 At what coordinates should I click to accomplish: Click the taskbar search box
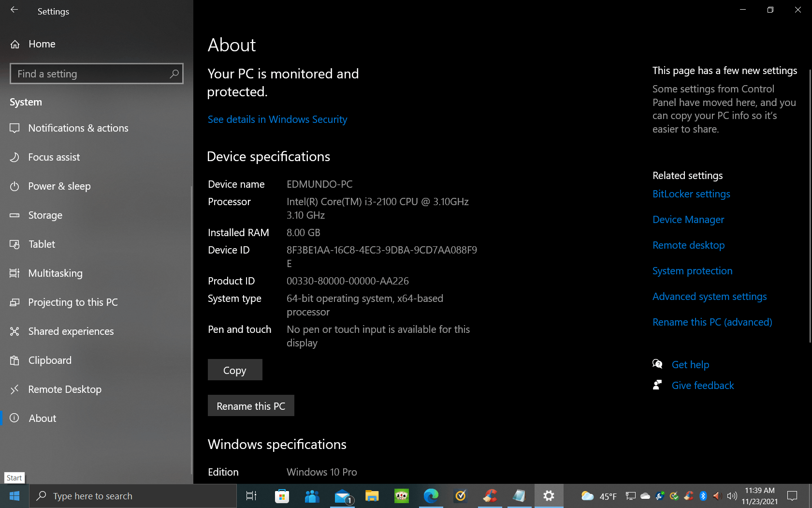[133, 496]
